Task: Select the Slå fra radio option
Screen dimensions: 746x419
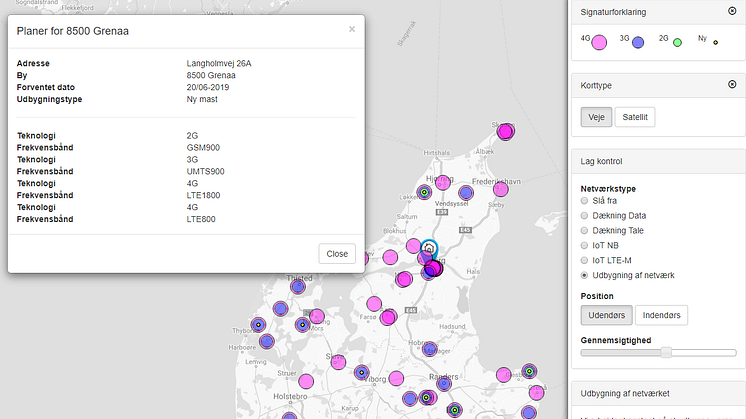Action: tap(586, 202)
